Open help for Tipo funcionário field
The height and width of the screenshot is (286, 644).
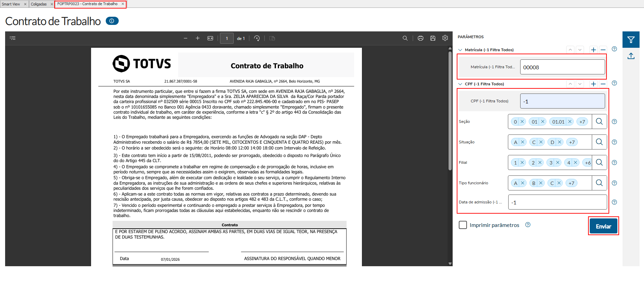pyautogui.click(x=614, y=183)
